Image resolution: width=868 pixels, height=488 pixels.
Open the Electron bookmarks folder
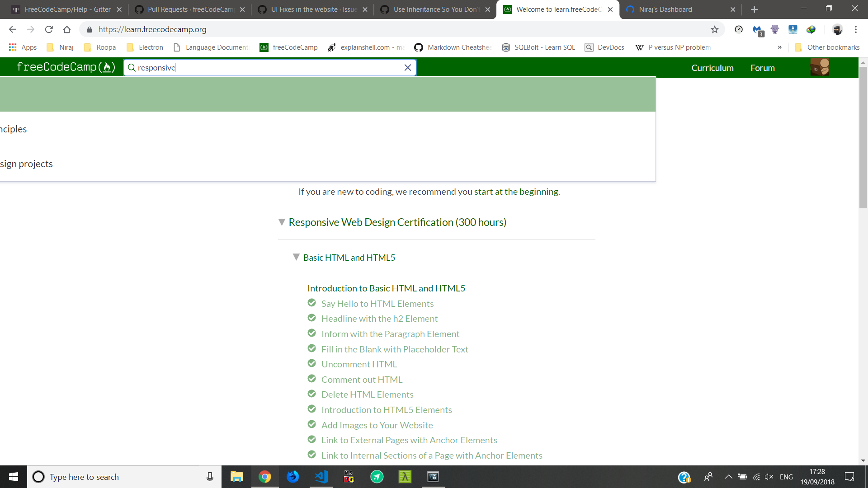point(145,47)
